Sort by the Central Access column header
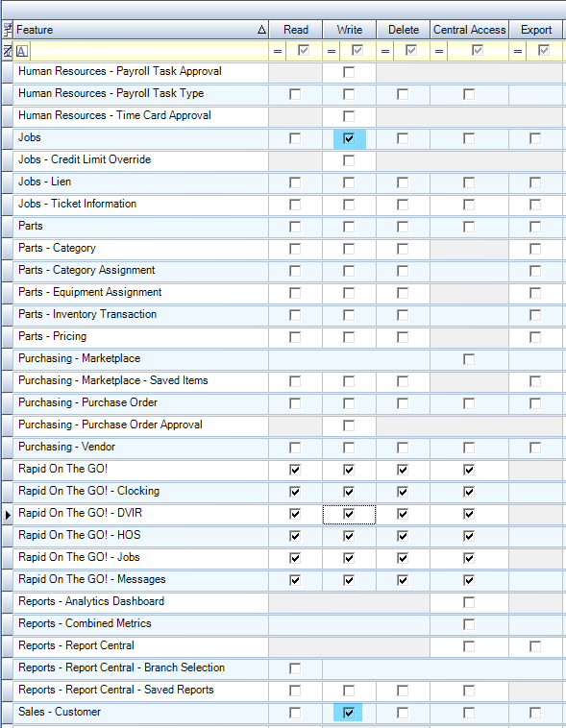This screenshot has width=566, height=728. (x=469, y=30)
